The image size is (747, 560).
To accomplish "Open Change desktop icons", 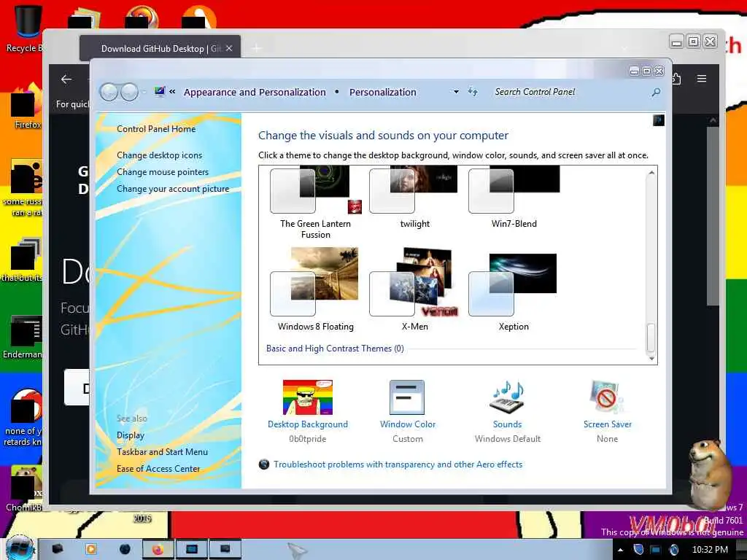I will pyautogui.click(x=159, y=155).
